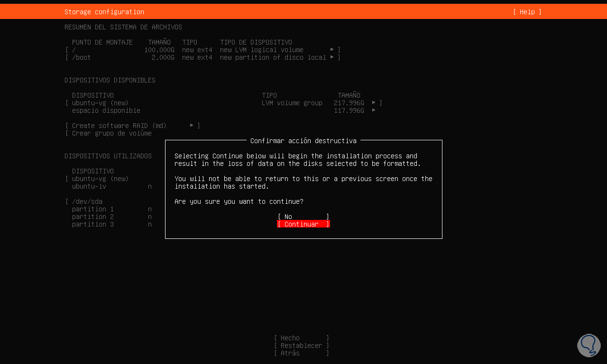
Task: Click the "DISPOSITIVOS UTILIZADOS" heading
Action: tap(108, 156)
